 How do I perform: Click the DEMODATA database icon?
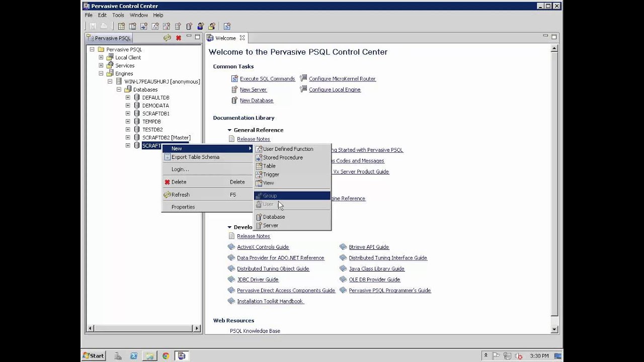137,106
